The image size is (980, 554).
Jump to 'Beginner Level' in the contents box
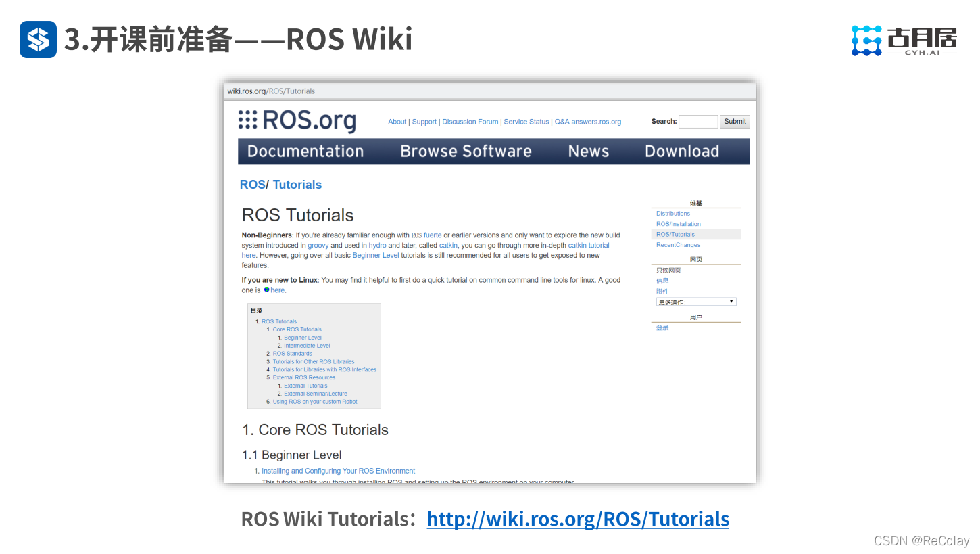[303, 338]
